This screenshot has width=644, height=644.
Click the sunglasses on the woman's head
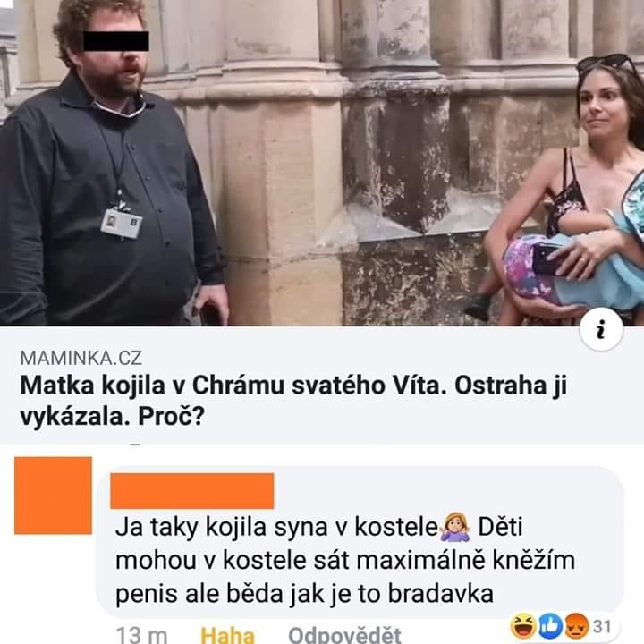click(609, 64)
